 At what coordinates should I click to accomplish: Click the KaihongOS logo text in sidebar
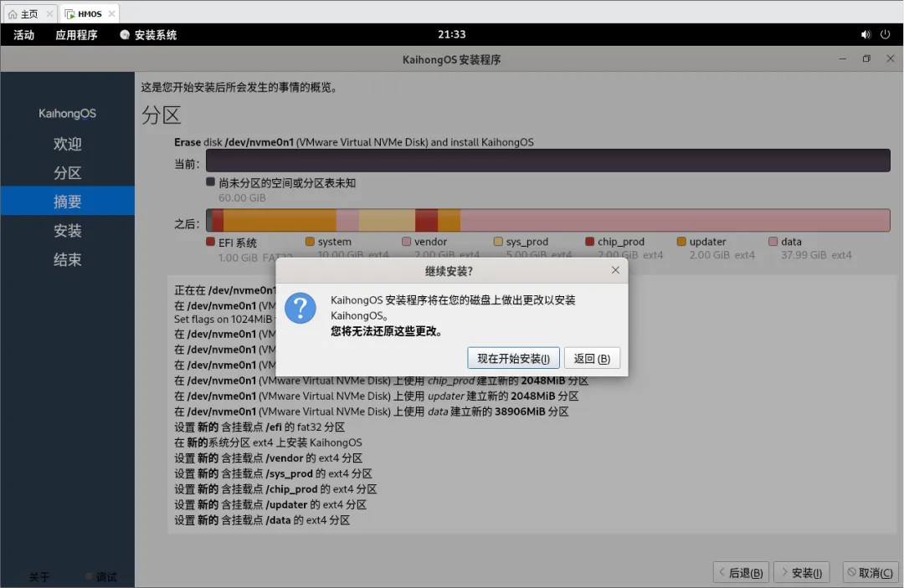pos(68,114)
